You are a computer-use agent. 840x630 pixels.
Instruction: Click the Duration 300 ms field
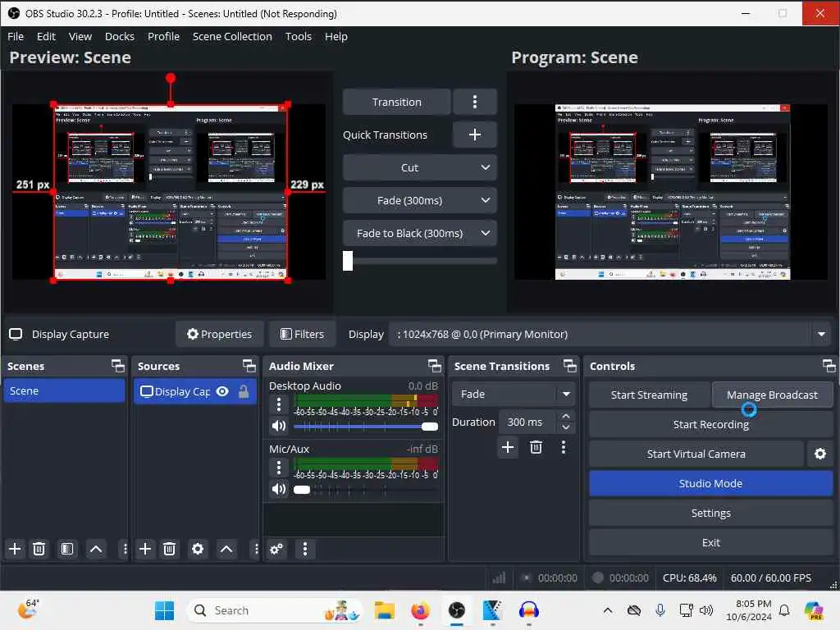529,422
